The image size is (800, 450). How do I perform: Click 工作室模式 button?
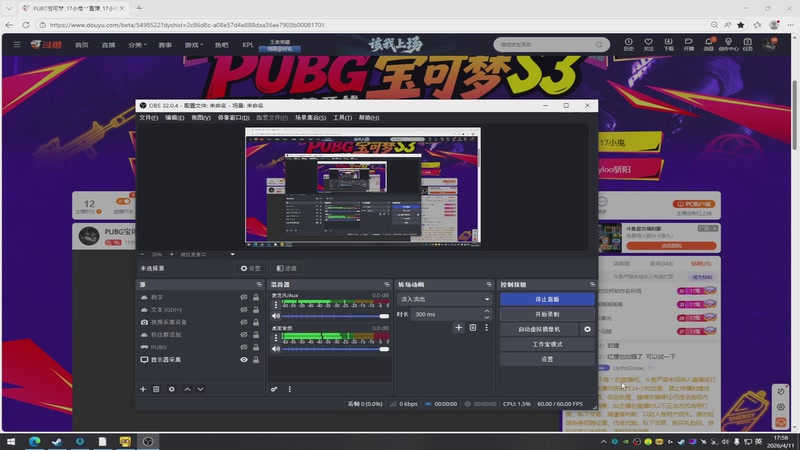click(547, 344)
